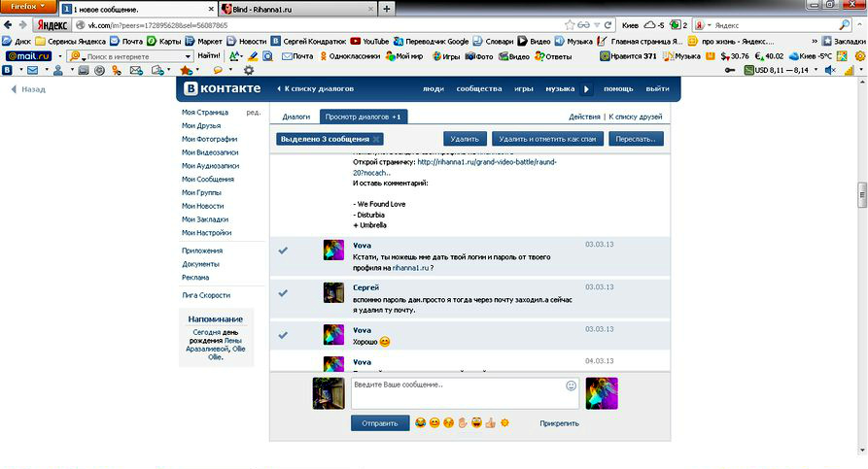Image resolution: width=868 pixels, height=469 pixels.
Task: Open Одноклассники from the Mail.ru toolbar
Action: (x=351, y=56)
